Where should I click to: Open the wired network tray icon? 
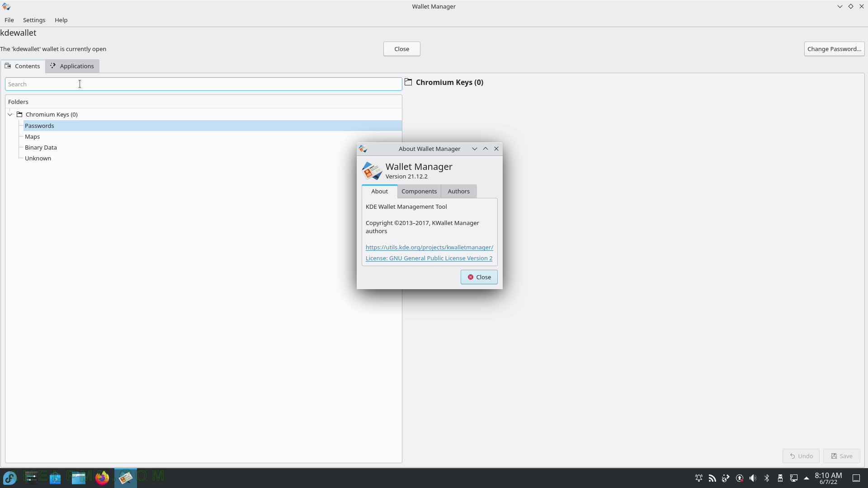click(794, 478)
